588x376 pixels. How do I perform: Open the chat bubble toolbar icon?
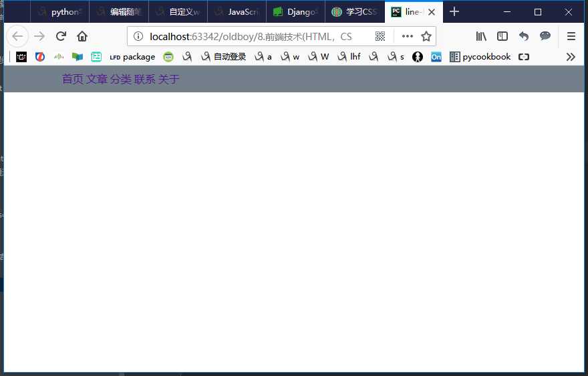(x=545, y=36)
